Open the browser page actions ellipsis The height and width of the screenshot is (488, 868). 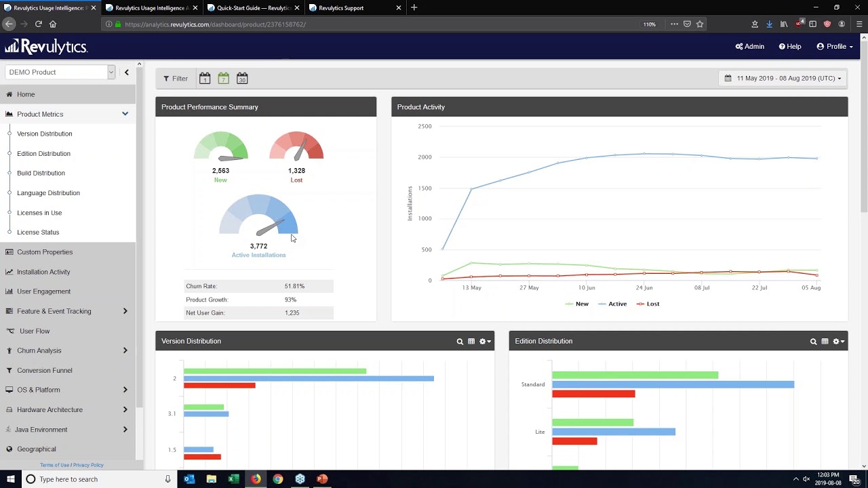tap(674, 24)
